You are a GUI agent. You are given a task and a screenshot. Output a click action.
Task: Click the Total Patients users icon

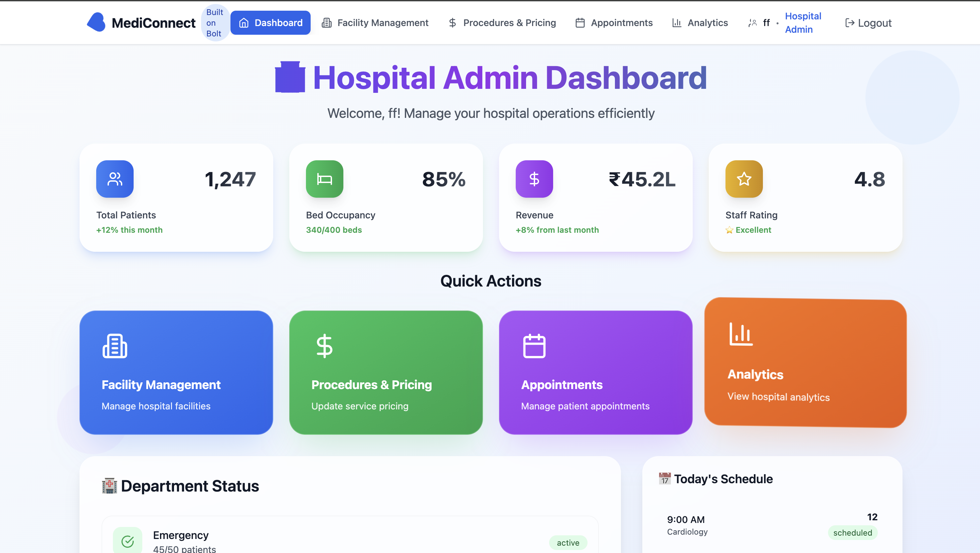click(115, 179)
